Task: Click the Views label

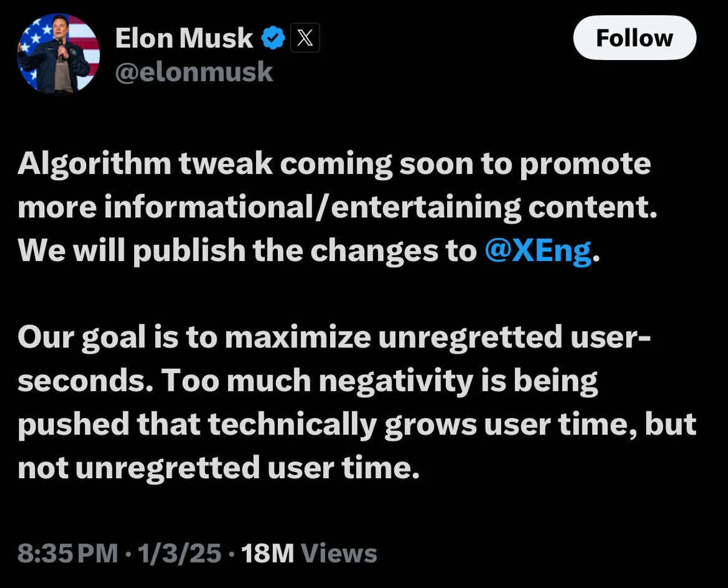Action: click(x=339, y=553)
